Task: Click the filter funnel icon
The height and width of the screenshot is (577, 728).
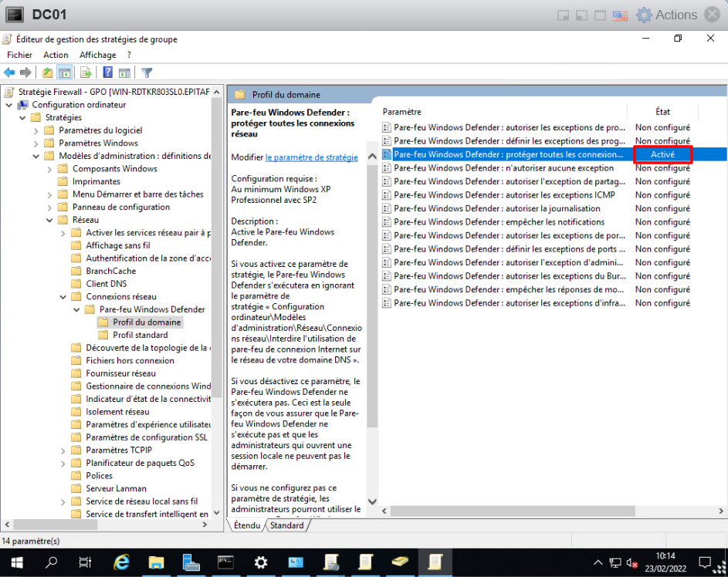Action: [x=147, y=73]
